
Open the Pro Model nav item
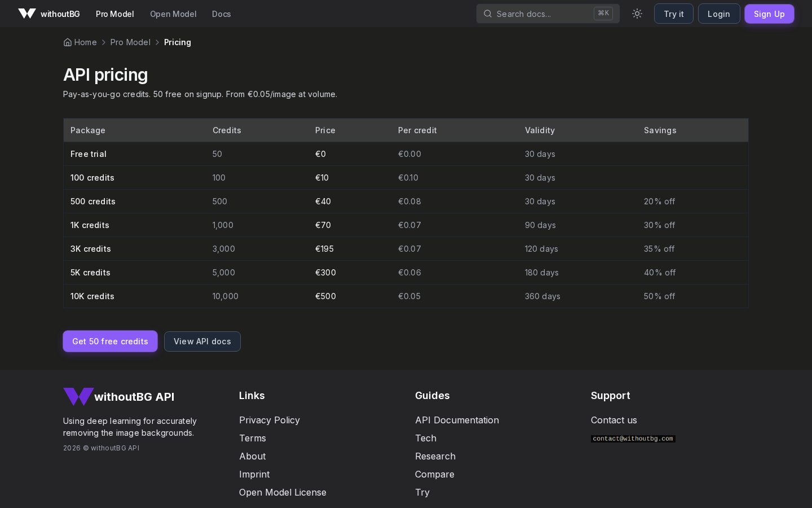point(115,14)
